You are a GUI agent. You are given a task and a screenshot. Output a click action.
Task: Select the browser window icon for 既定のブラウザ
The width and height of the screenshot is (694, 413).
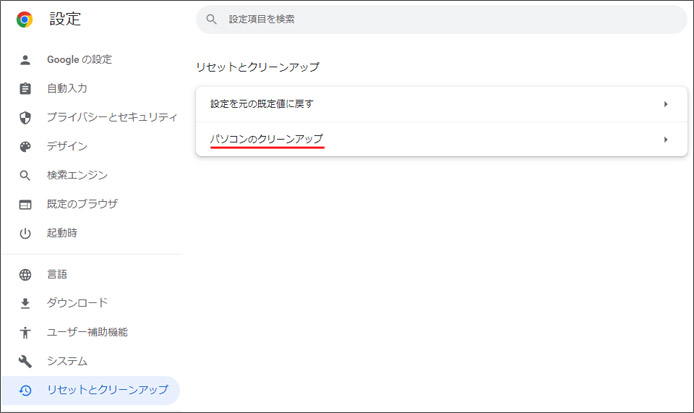(x=25, y=205)
